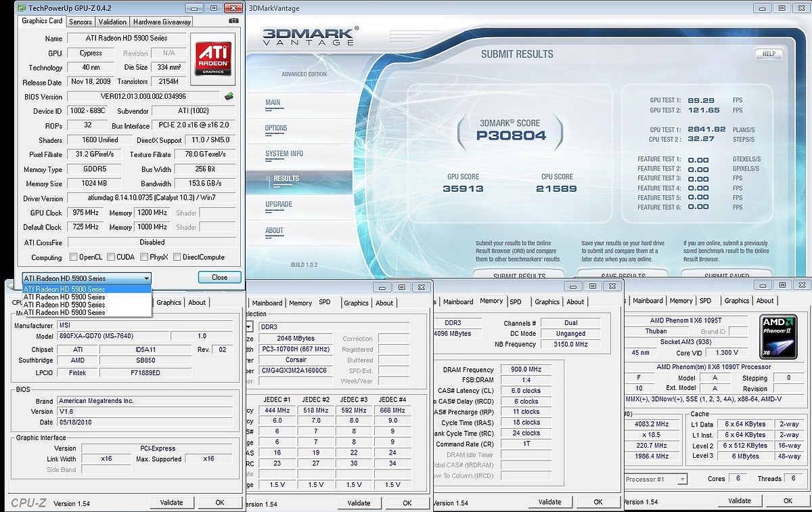Switch to the Sensors tab in GPU-Z
Viewport: 812px width, 512px height.
point(81,22)
